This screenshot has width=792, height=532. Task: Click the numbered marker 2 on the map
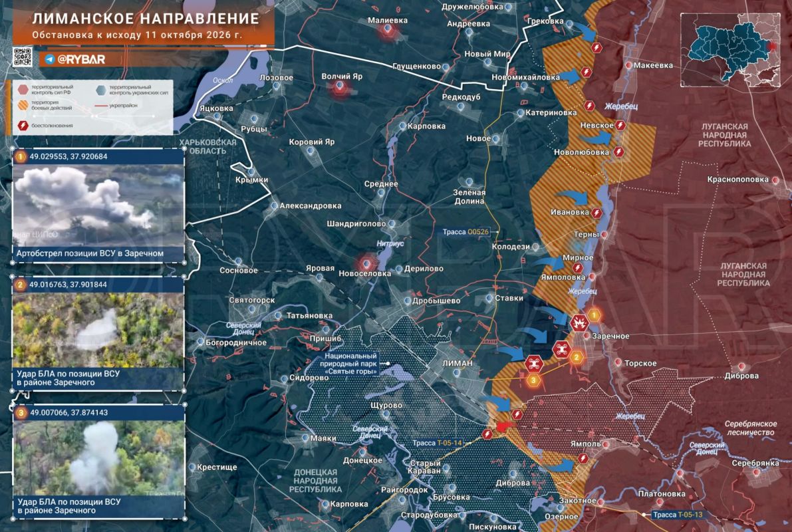[577, 357]
